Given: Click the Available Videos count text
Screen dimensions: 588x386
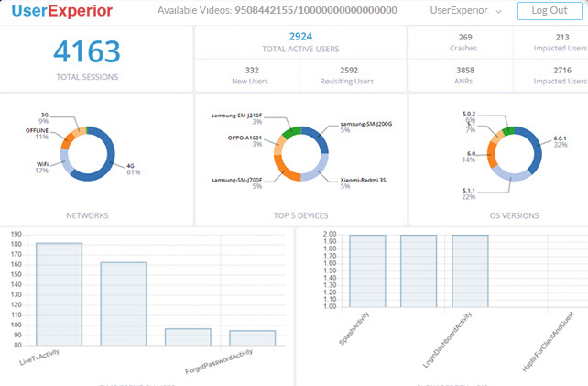Looking at the screenshot, I should coord(278,10).
